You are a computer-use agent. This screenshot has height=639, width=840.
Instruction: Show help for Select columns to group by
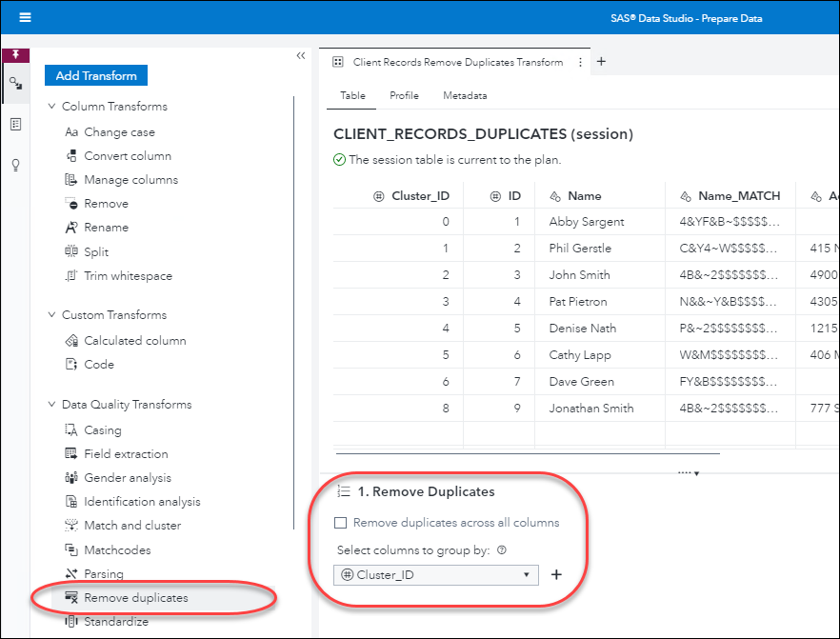501,549
